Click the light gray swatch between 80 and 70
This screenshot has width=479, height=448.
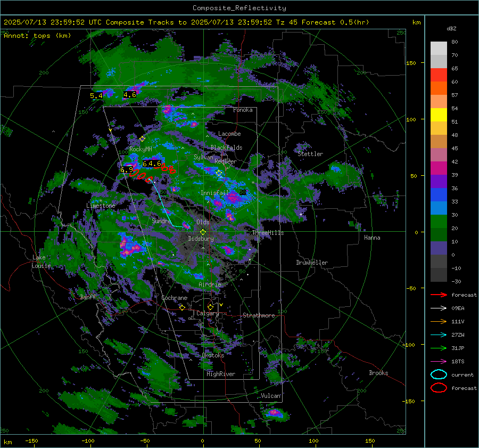tap(439, 48)
